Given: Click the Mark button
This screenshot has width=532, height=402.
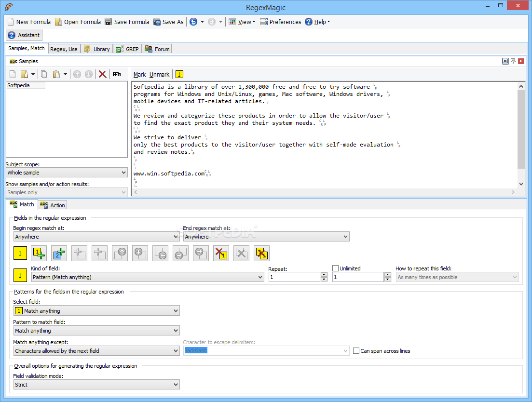Looking at the screenshot, I should click(139, 75).
